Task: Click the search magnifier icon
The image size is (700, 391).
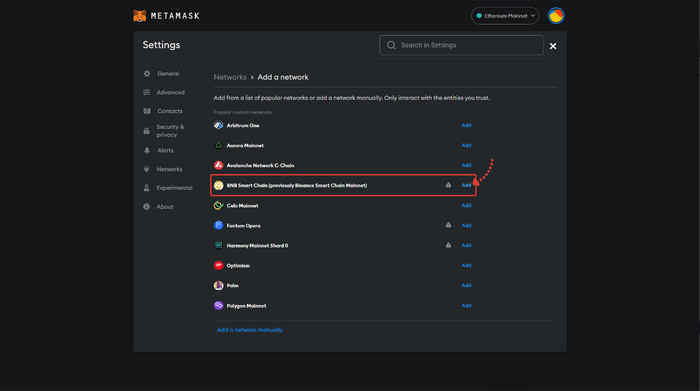Action: 391,45
